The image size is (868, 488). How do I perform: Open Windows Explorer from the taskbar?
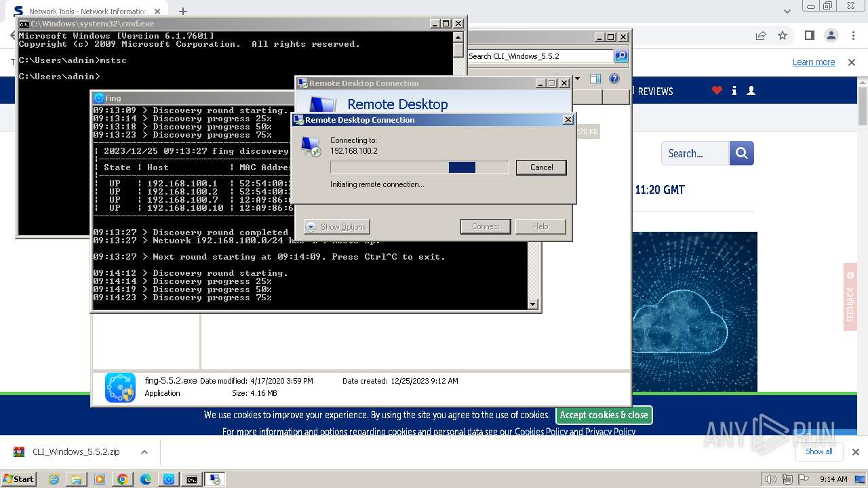coord(77,479)
